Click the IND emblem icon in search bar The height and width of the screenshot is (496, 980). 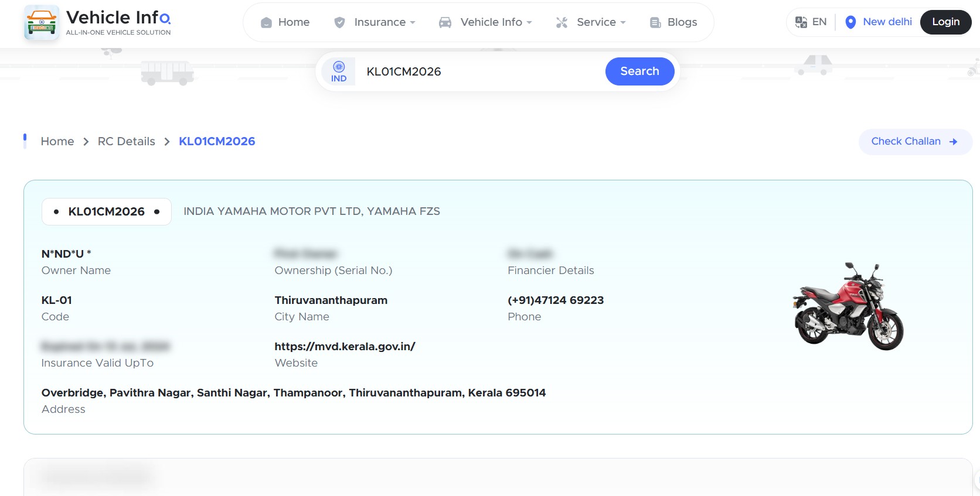click(x=339, y=66)
